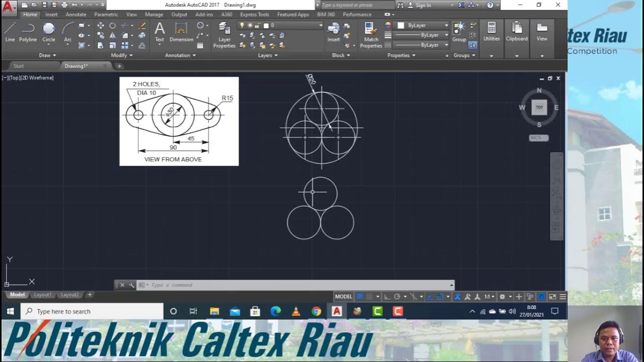Toggle object snap tracking
The height and width of the screenshot is (362, 644).
(x=430, y=297)
